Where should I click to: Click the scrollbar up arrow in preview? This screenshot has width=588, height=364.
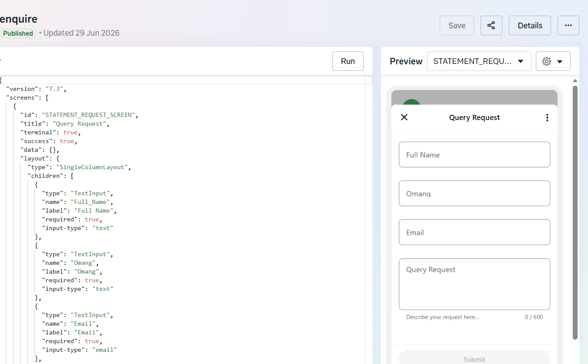(x=575, y=80)
